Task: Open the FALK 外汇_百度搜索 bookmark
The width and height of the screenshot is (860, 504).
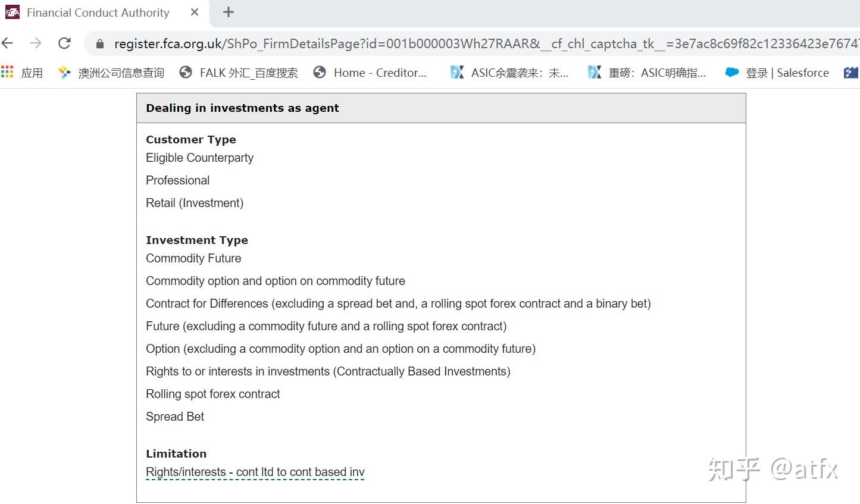Action: tap(239, 73)
